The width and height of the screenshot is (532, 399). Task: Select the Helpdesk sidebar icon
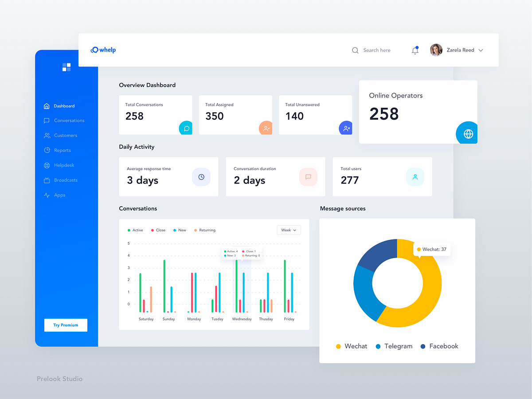pos(47,165)
